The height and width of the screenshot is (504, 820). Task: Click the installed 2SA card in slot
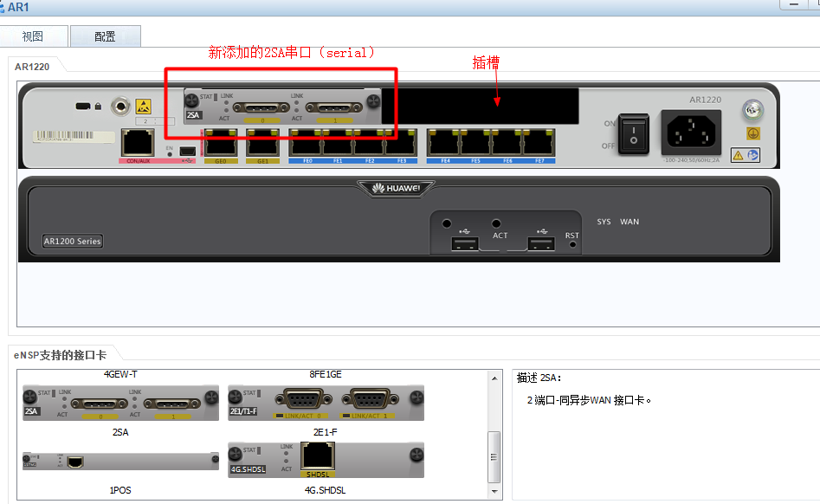click(282, 107)
